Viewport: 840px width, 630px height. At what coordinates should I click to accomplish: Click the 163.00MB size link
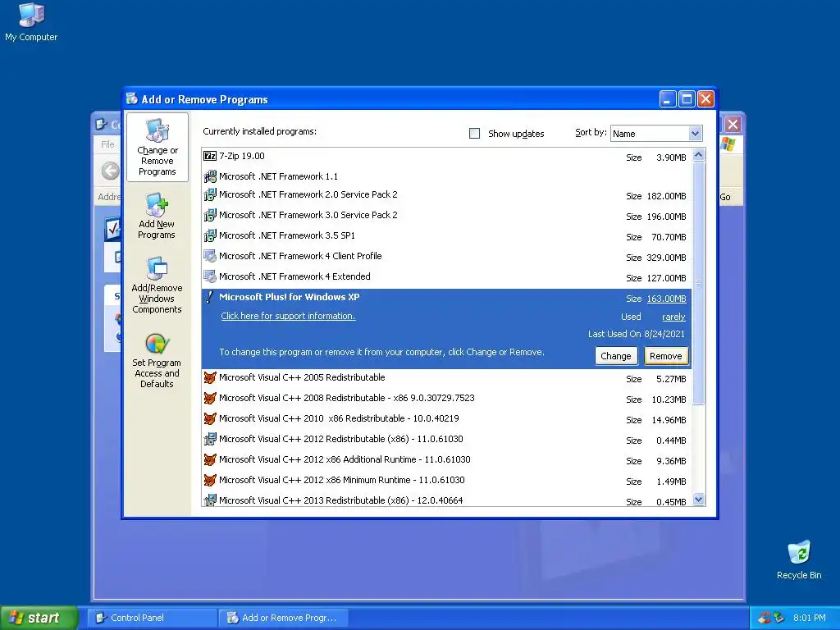coord(666,299)
